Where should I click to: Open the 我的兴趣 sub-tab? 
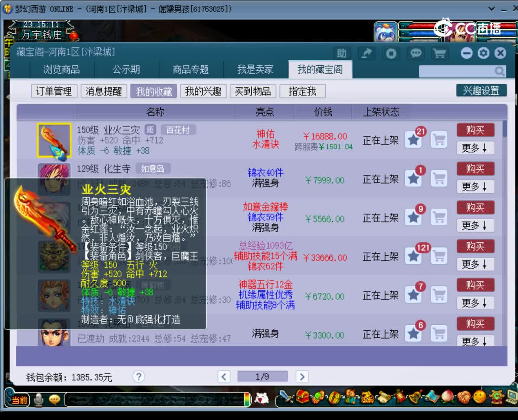(203, 91)
